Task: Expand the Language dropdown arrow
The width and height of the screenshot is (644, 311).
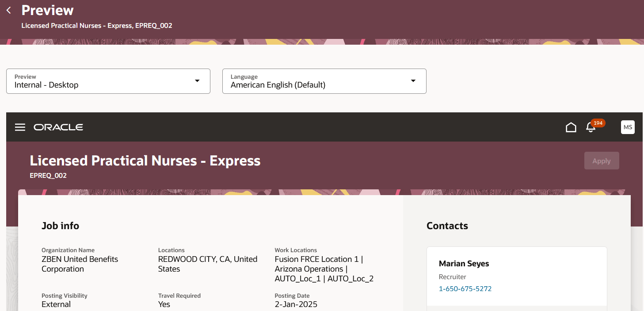Action: click(x=413, y=81)
